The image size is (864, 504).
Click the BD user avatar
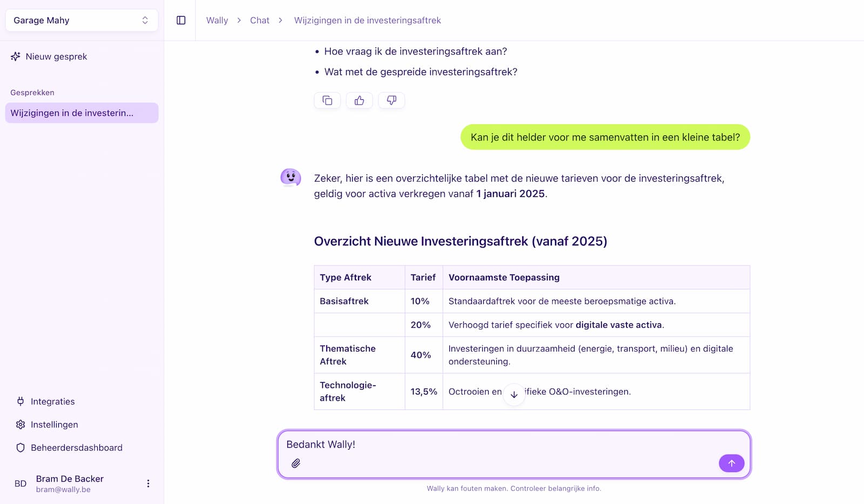click(x=21, y=483)
